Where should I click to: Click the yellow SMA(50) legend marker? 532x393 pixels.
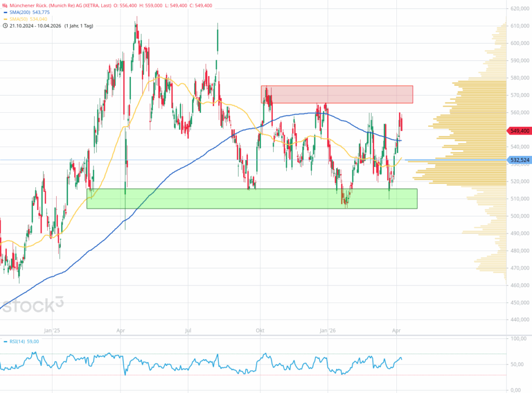(5, 18)
